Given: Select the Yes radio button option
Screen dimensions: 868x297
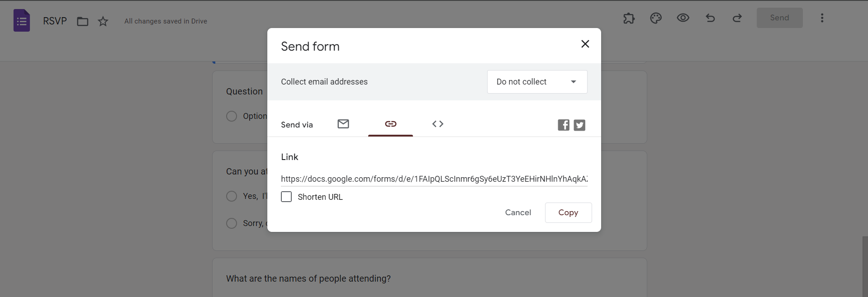Looking at the screenshot, I should [232, 196].
